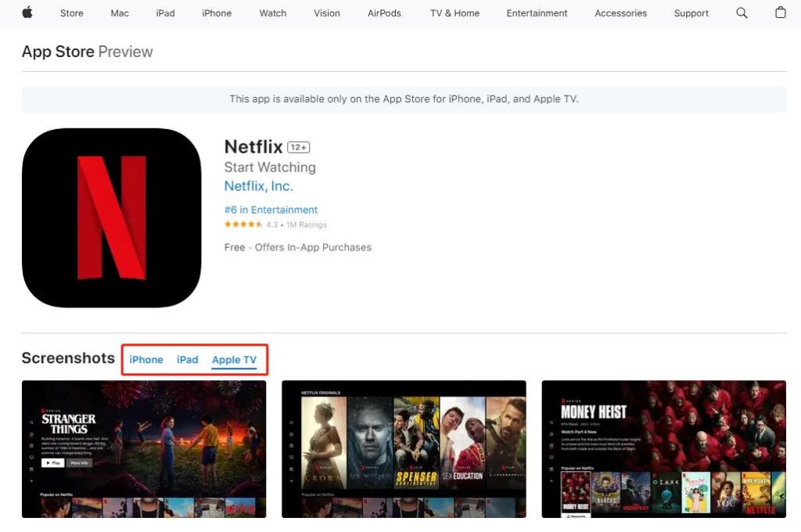Open the Watch menu

pyautogui.click(x=273, y=13)
